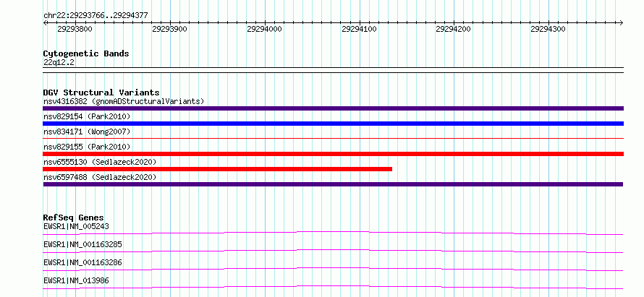
Task: Click ruler tick label 29294000
Action: point(265,29)
